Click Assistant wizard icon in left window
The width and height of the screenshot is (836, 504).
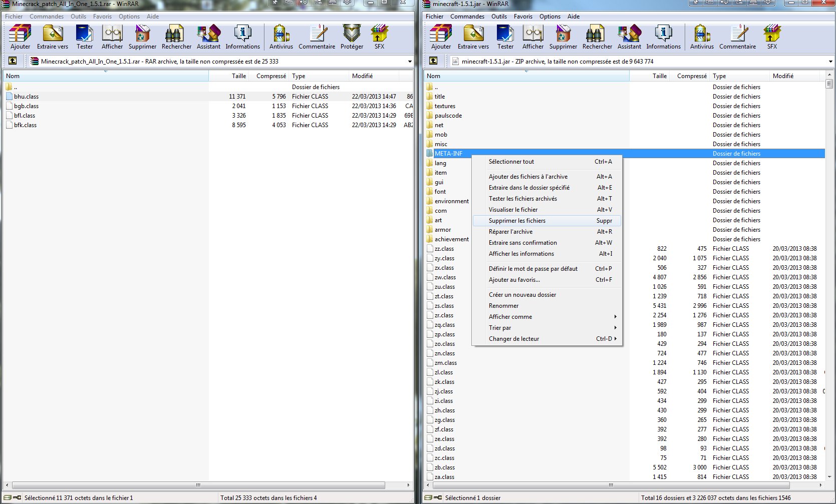pyautogui.click(x=208, y=37)
